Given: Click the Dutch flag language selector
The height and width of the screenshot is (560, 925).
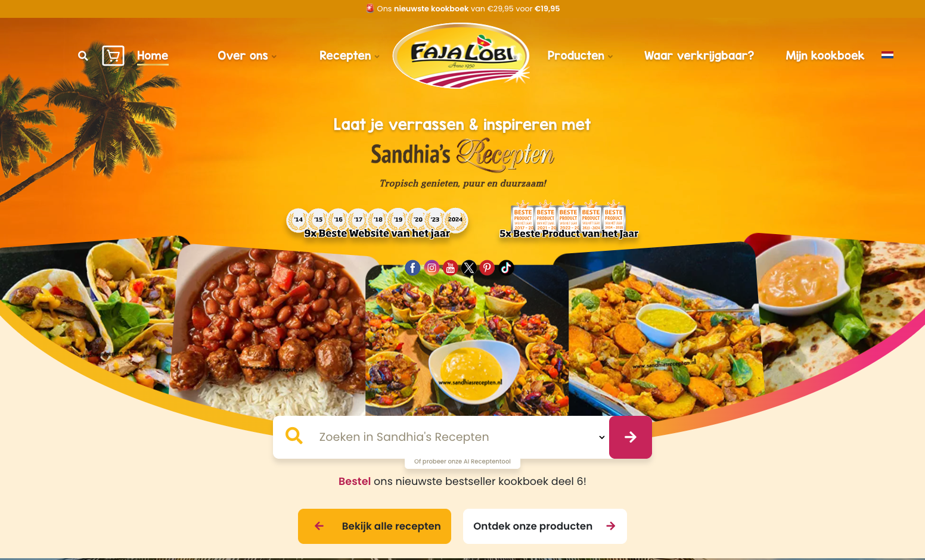Looking at the screenshot, I should pos(887,55).
